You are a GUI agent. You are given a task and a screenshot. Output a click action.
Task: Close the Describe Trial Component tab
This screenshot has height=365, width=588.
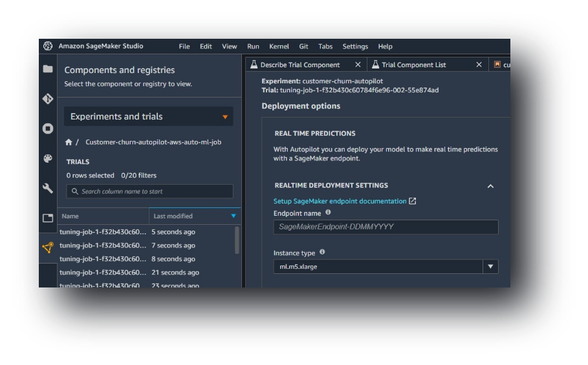pyautogui.click(x=358, y=65)
